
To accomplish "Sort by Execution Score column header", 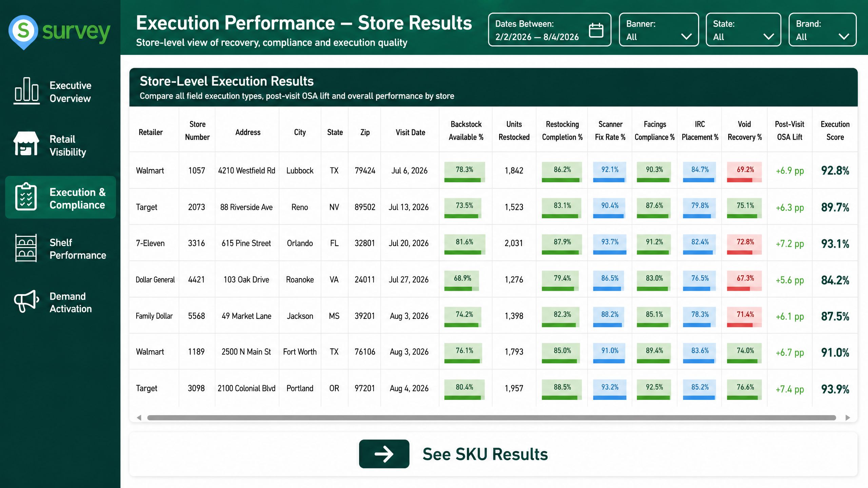I will [x=835, y=130].
